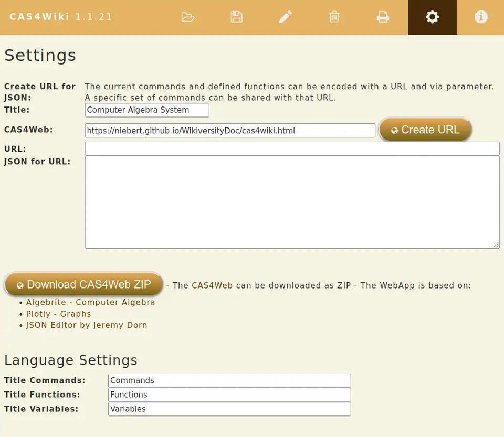This screenshot has height=437, width=504.
Task: Focus the empty URL output field
Action: (292, 148)
